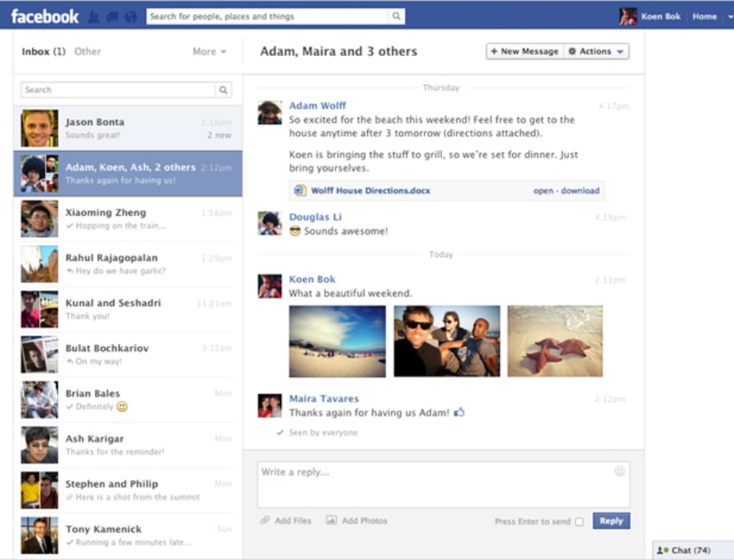This screenshot has height=560, width=734.
Task: Open the emoji picker in reply box
Action: coord(619,471)
